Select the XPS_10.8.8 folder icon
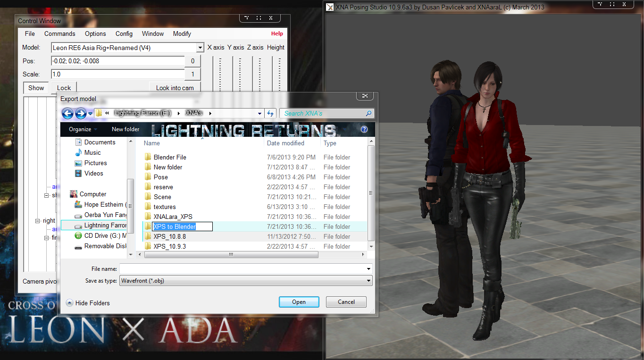 pos(148,236)
